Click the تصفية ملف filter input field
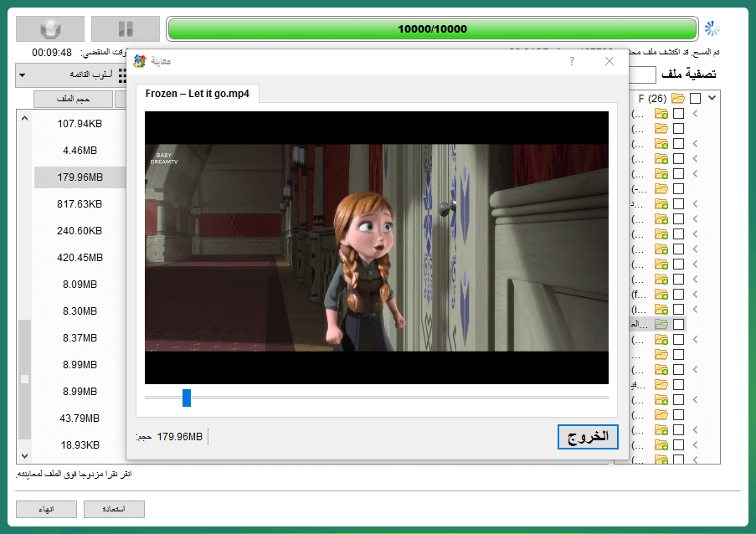This screenshot has width=756, height=534. 643,74
